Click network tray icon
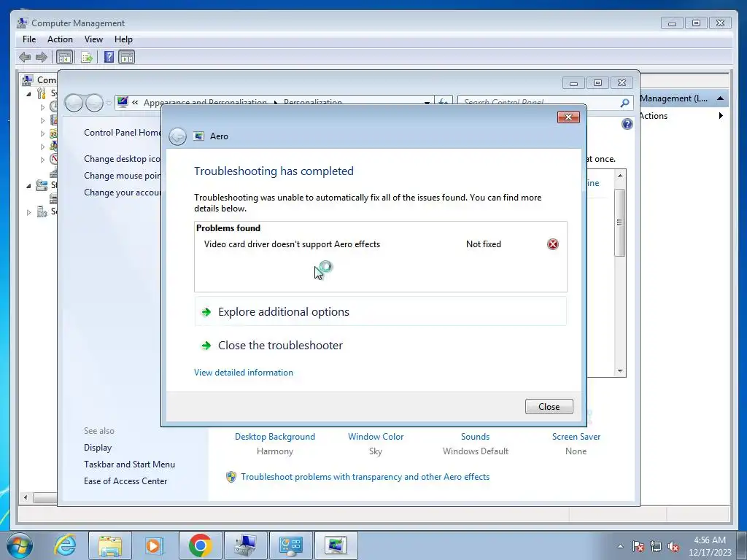This screenshot has height=560, width=747. click(656, 546)
